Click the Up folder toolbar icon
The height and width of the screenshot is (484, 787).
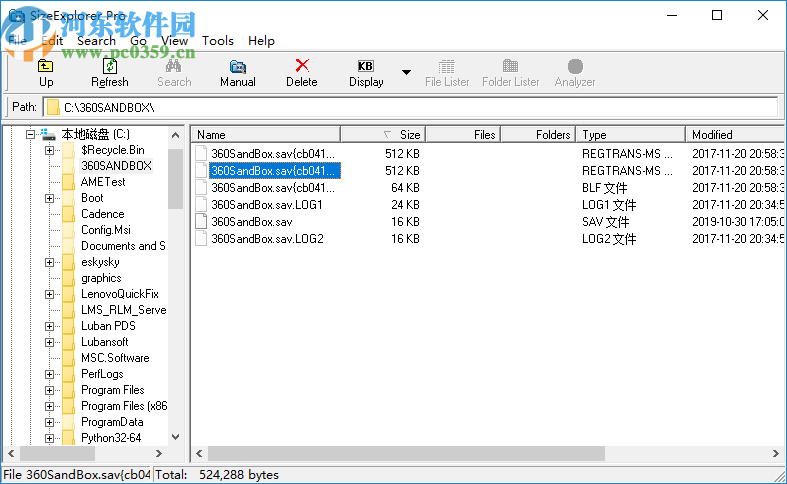tap(46, 66)
